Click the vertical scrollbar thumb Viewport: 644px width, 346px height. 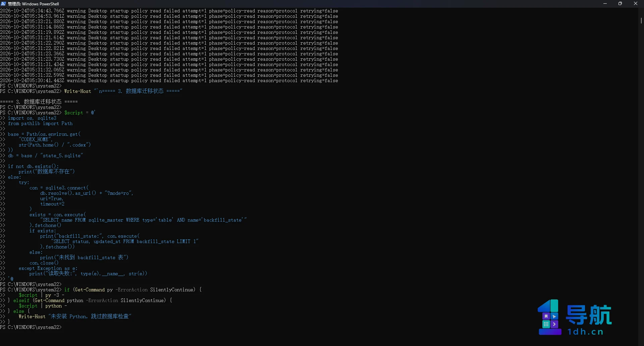tap(641, 20)
